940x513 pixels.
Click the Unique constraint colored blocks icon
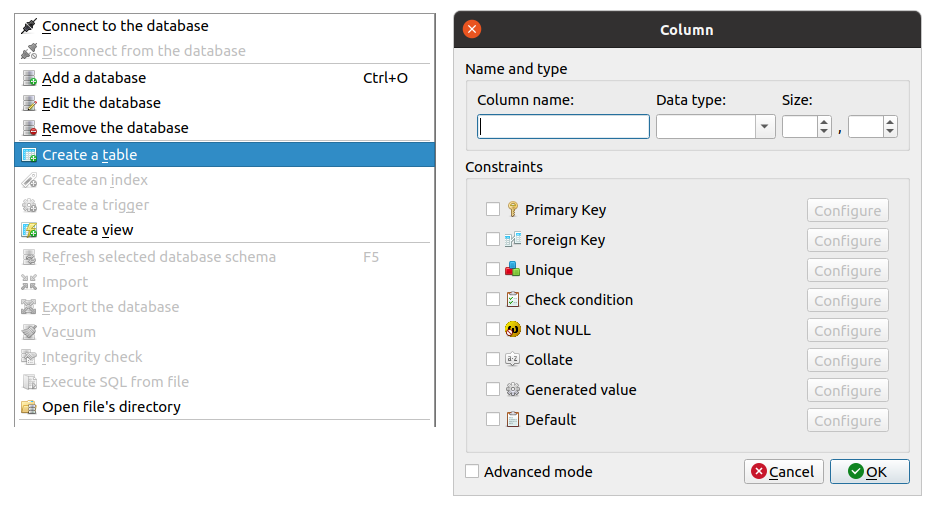point(513,269)
